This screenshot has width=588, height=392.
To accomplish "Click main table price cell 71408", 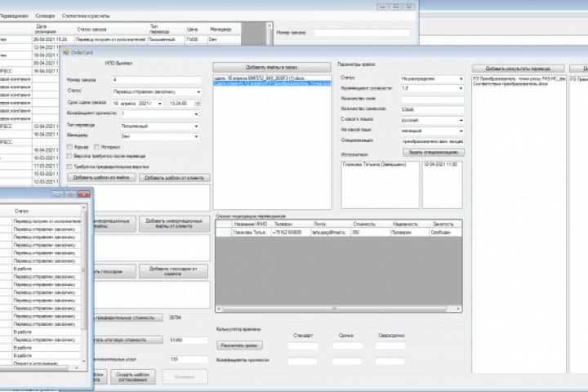I will (196, 39).
